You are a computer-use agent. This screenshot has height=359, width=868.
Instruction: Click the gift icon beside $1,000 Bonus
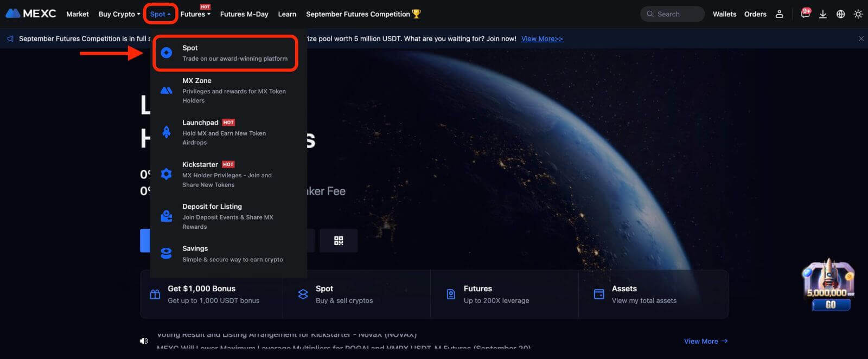[155, 294]
